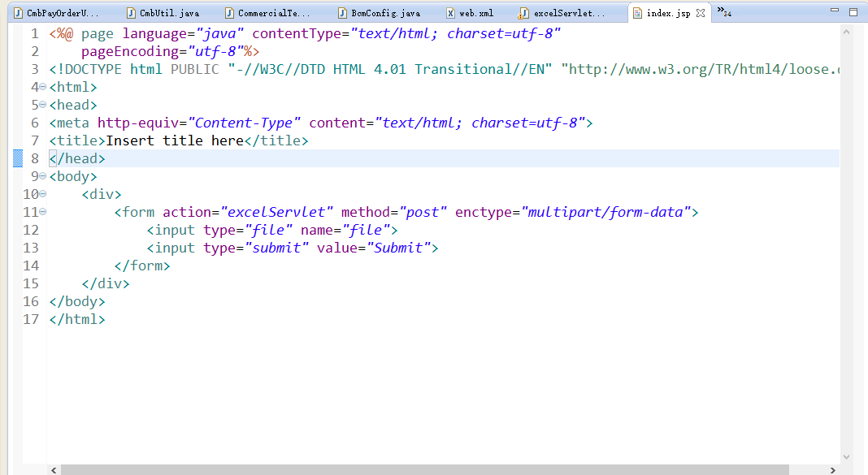Click the closing </div> tag on line 15
This screenshot has height=475, width=868.
pos(106,283)
